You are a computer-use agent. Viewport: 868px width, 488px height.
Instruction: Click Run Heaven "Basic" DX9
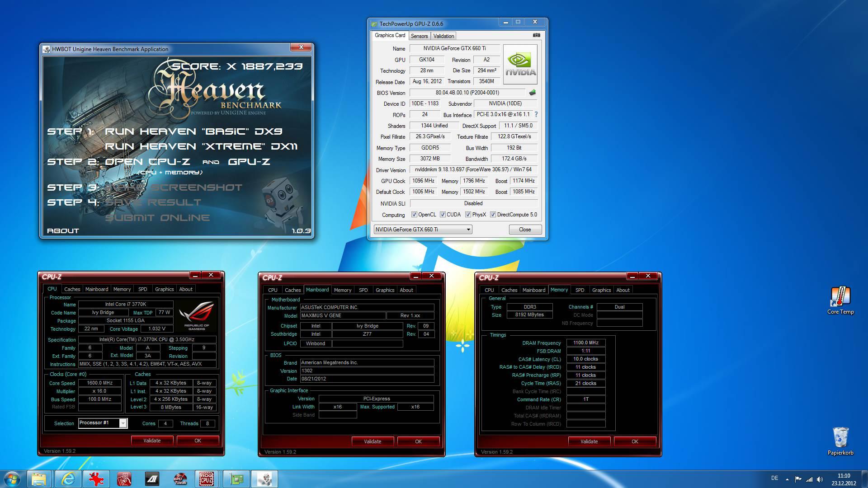pos(193,131)
